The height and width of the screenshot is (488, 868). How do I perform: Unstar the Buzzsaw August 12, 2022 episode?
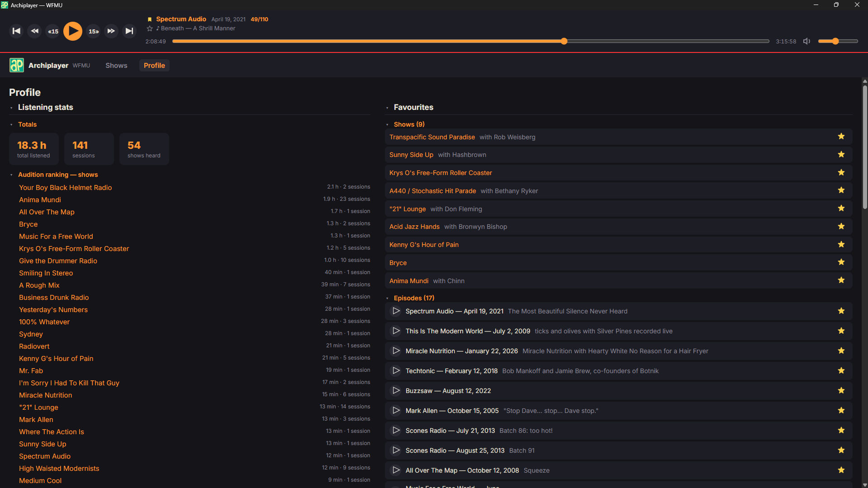[841, 391]
